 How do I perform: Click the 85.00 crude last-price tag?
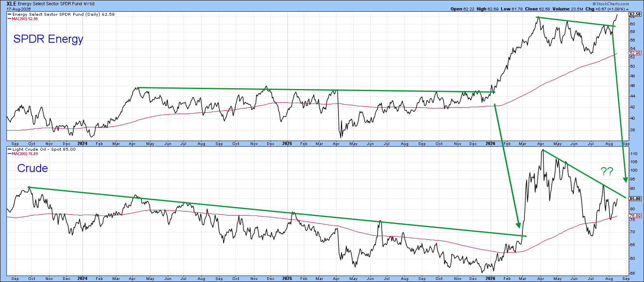coord(635,199)
